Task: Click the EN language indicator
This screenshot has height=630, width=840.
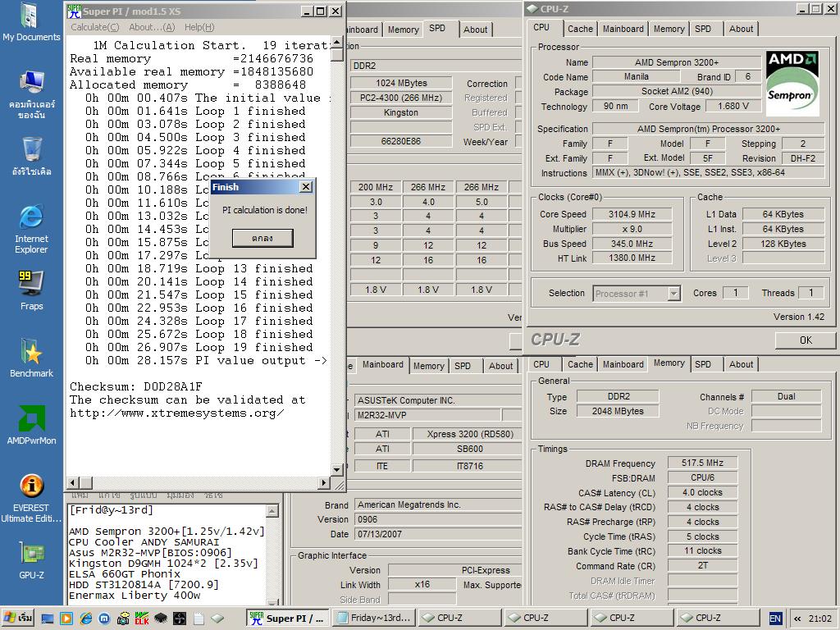Action: 775,619
